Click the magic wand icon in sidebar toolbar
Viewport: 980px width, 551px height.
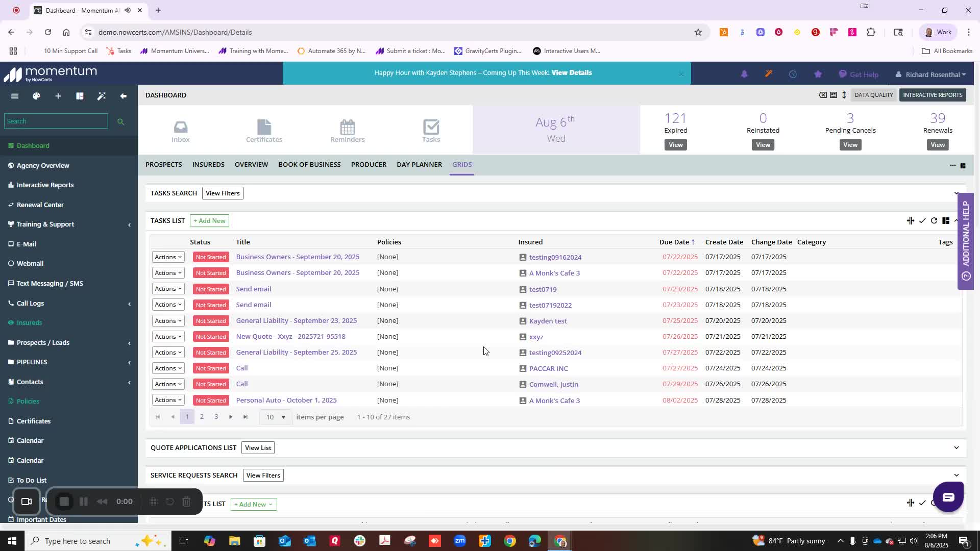(102, 96)
